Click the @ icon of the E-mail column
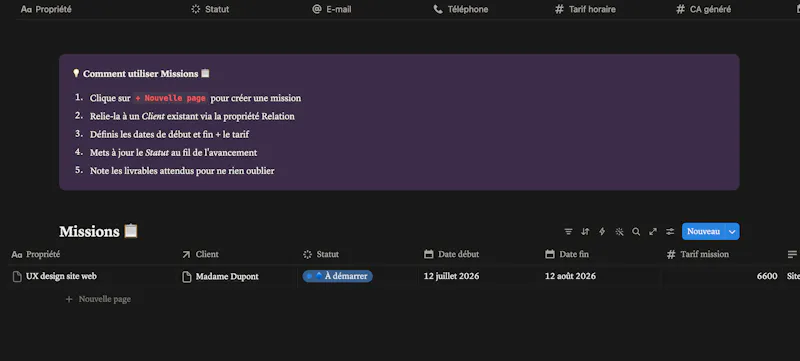Screen dimensions: 800x361 coord(316,9)
